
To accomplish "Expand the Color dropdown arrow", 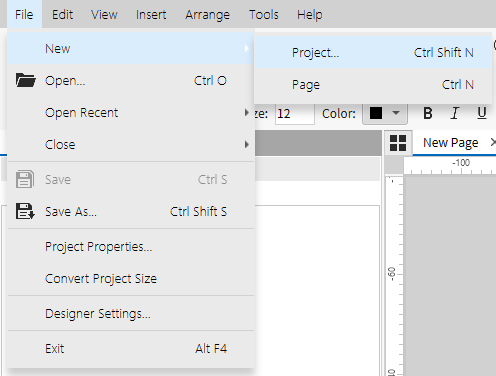I will coord(396,113).
